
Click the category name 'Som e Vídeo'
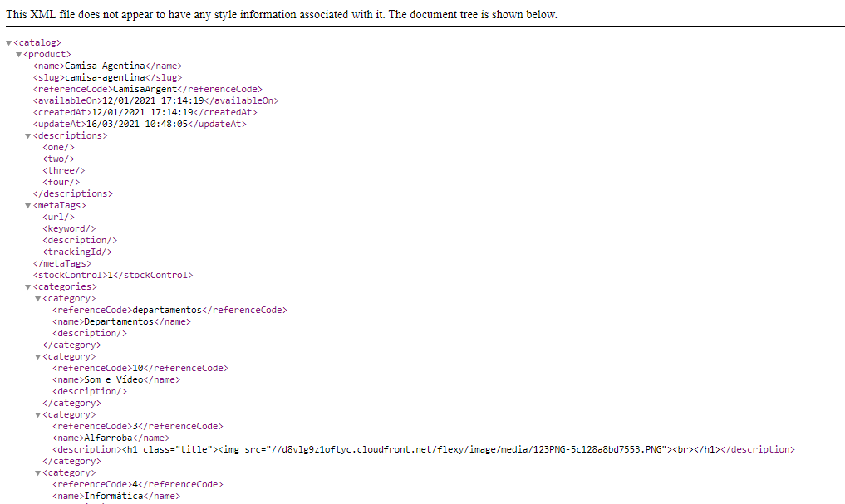[x=114, y=380]
